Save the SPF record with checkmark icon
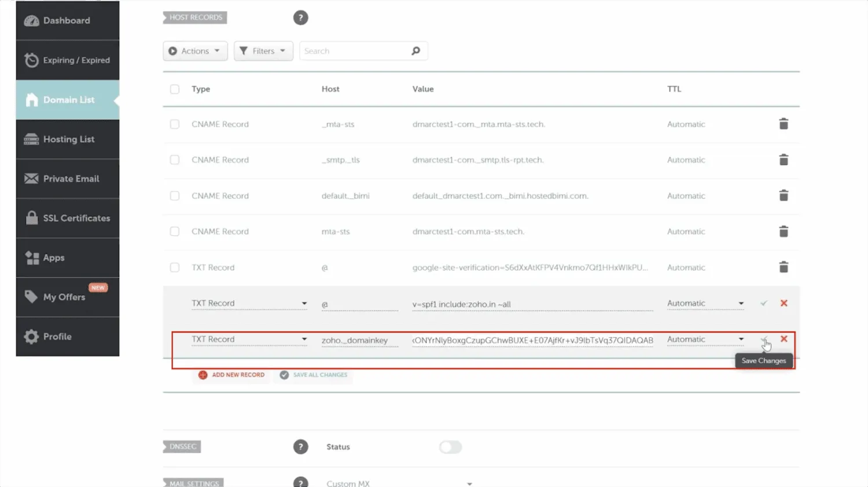 (x=764, y=303)
